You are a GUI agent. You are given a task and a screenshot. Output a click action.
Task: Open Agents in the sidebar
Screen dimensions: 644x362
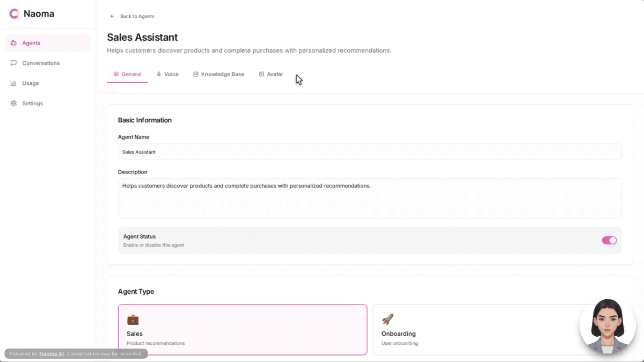click(x=48, y=43)
